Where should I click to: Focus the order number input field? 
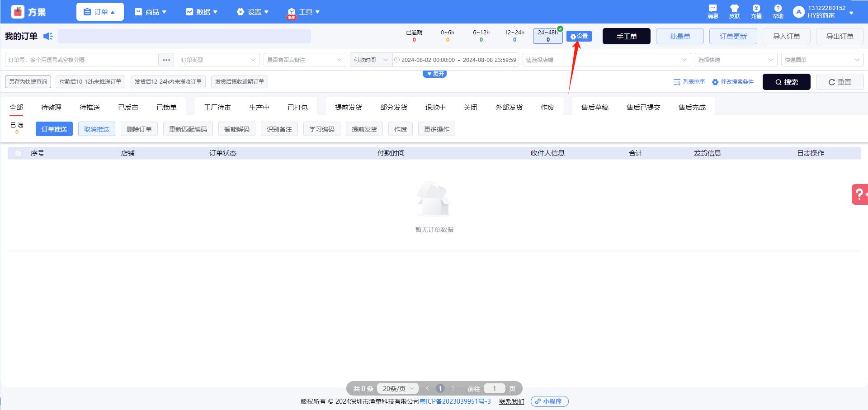coord(82,60)
